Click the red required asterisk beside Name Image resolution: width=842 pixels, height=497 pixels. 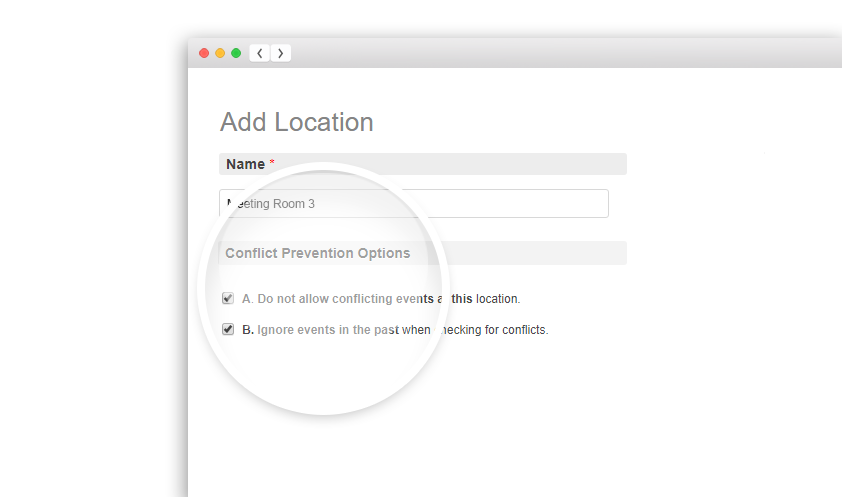point(272,164)
